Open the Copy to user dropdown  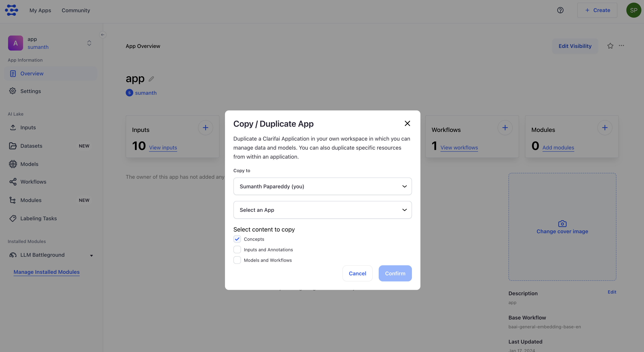pyautogui.click(x=322, y=186)
